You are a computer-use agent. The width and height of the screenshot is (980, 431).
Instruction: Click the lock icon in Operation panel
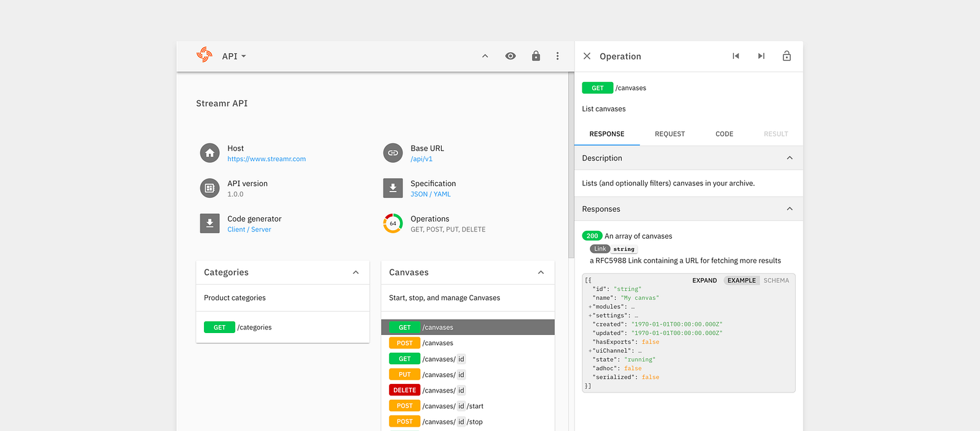[787, 56]
